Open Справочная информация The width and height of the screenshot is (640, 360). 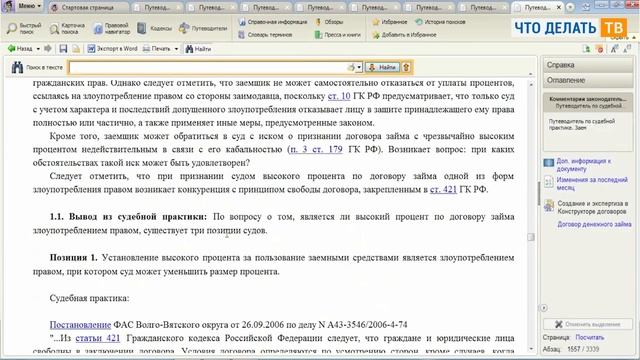click(x=273, y=22)
